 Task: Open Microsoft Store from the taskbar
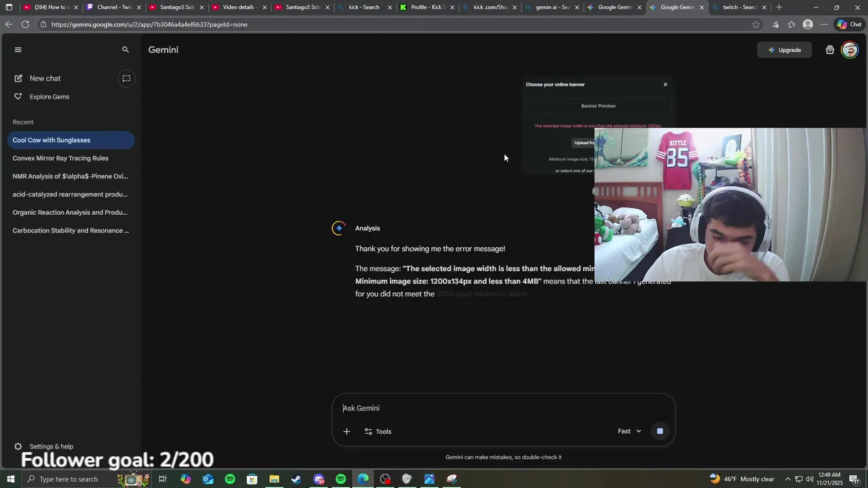coord(252,479)
